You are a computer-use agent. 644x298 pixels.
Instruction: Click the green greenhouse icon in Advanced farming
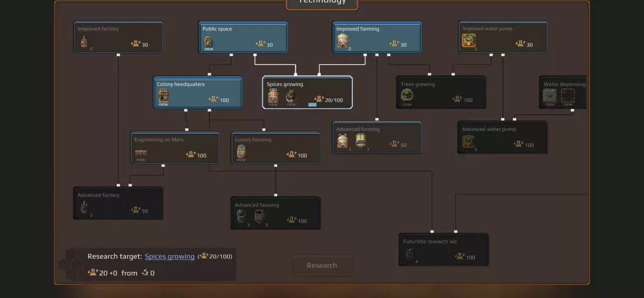[360, 140]
